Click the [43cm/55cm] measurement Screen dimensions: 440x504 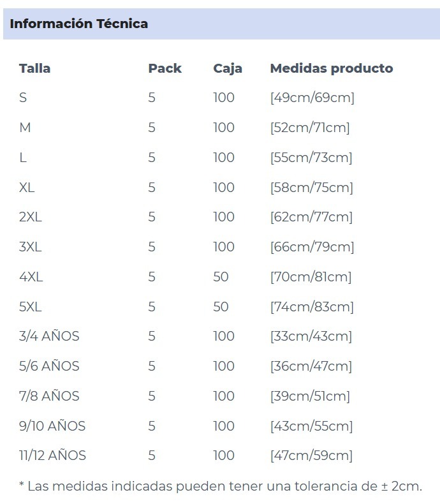pos(312,426)
